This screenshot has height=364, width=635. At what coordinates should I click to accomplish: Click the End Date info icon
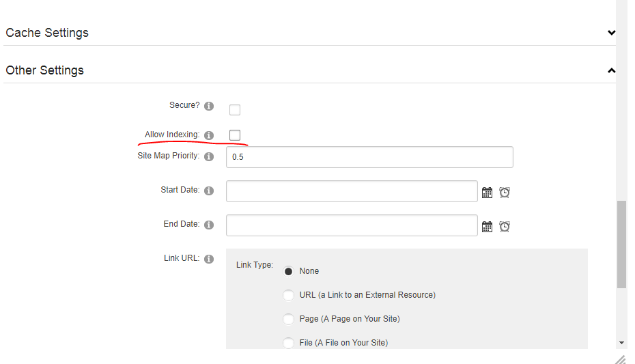tap(209, 225)
